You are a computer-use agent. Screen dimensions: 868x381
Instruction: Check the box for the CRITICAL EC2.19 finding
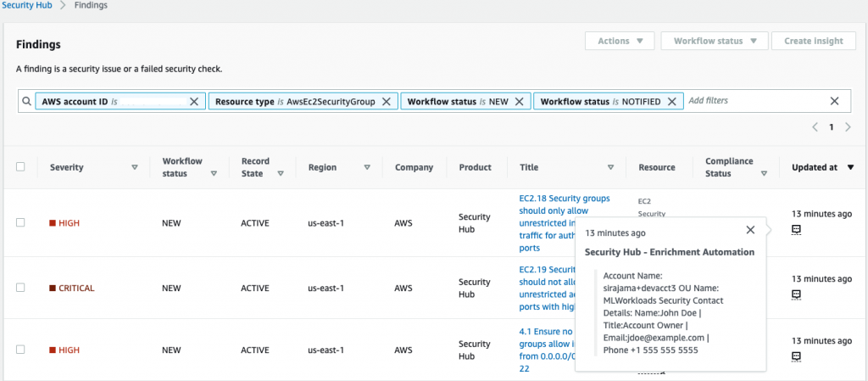20,288
